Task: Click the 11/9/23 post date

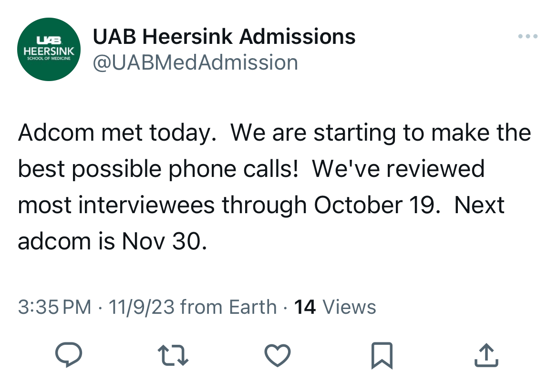Action: [x=141, y=307]
